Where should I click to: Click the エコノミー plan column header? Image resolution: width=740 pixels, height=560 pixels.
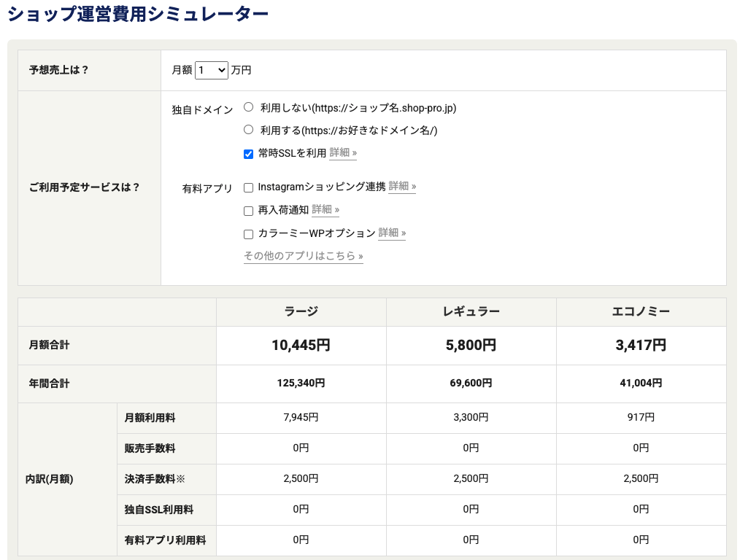[640, 311]
